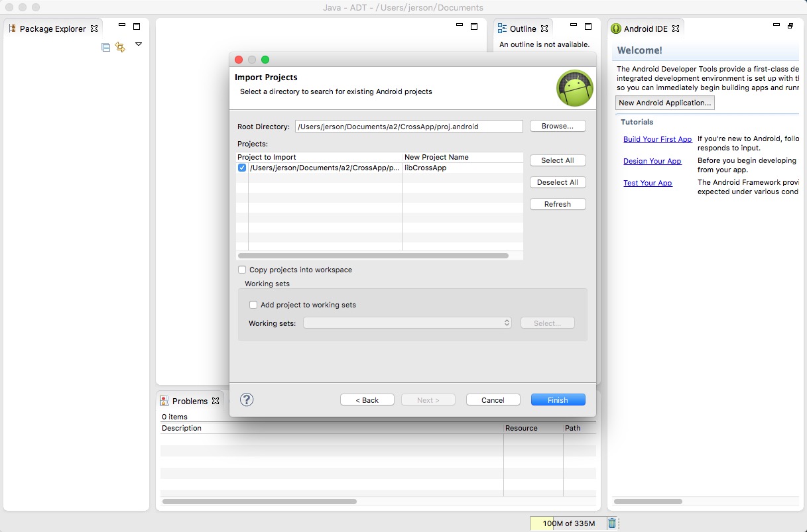
Task: Toggle Link with Editor icon in Package Explorer
Action: tap(120, 47)
